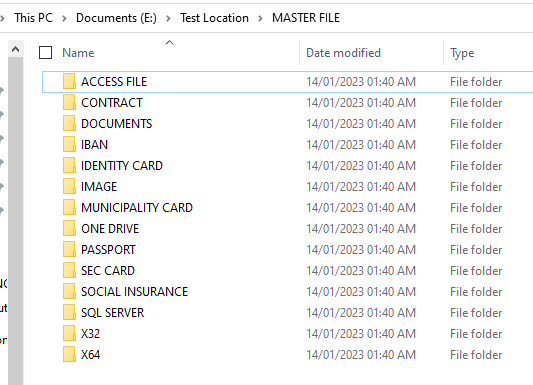Image resolution: width=533 pixels, height=385 pixels.
Task: Expand breadcrumb arrow after Documents (E:)
Action: tap(168, 18)
